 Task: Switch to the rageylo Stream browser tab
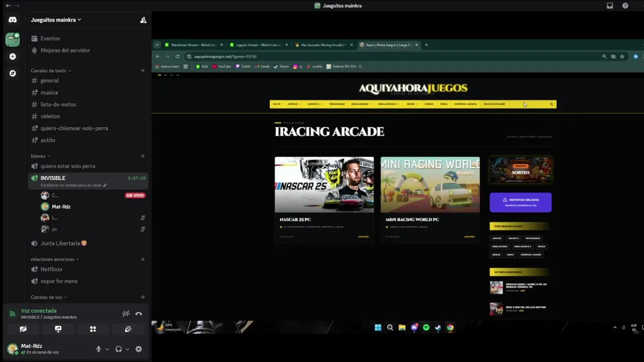tap(259, 45)
